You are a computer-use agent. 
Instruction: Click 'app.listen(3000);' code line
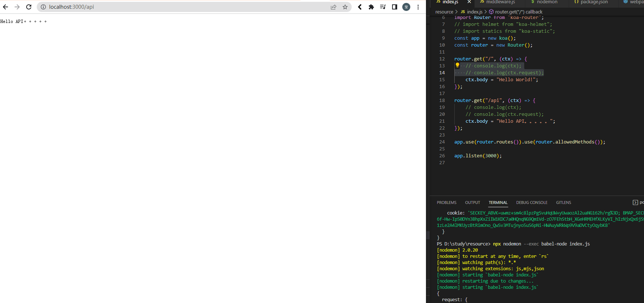[478, 156]
